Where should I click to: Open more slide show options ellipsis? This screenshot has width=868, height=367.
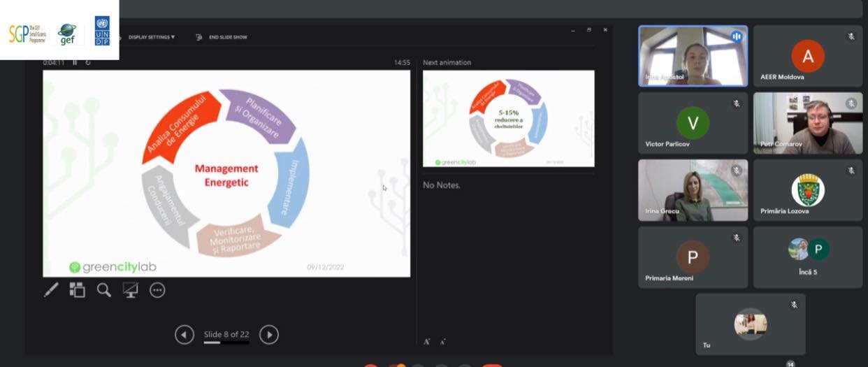coord(157,290)
